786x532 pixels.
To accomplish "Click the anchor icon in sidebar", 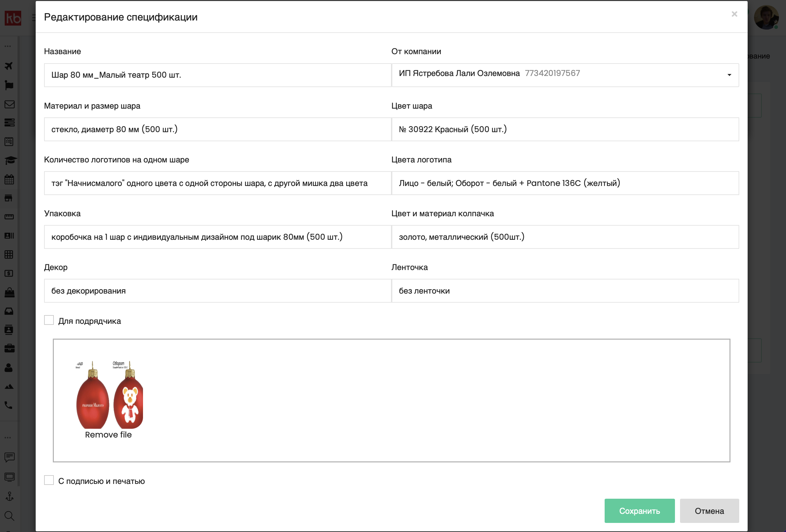I will (9, 496).
